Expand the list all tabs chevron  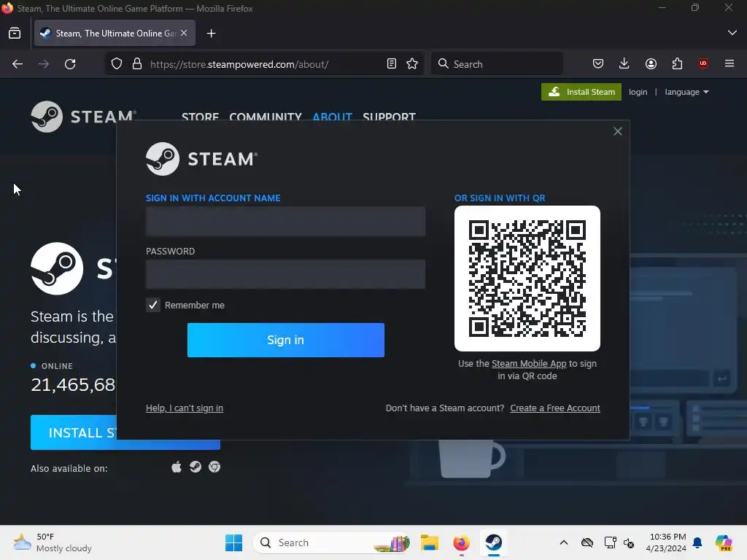click(732, 33)
